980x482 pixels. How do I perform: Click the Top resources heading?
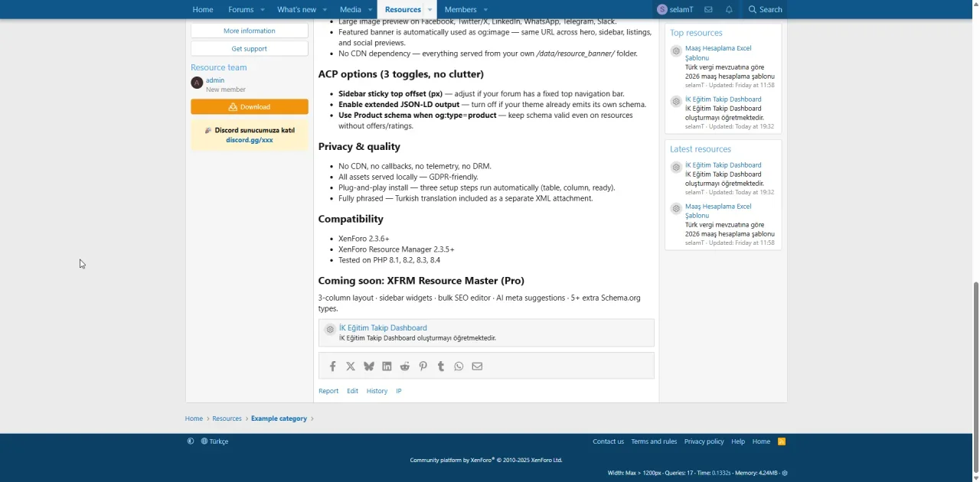coord(696,33)
